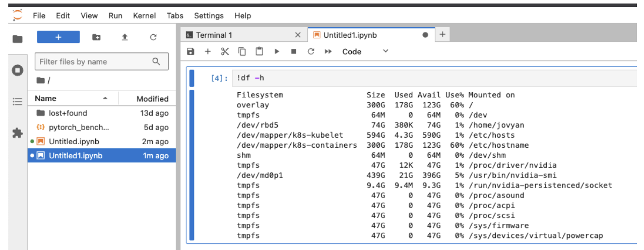Click /sys/devices/virtual/powercap path text
This screenshot has height=250, width=644.
[536, 236]
